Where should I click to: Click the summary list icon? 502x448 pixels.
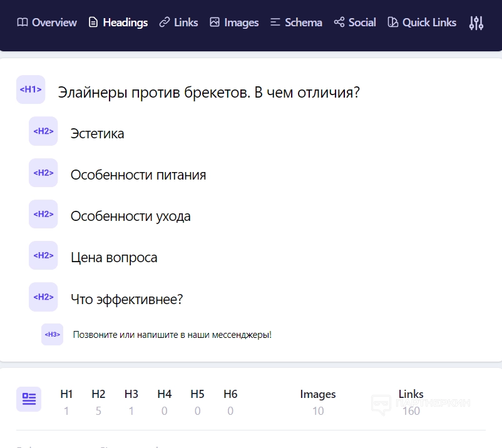tap(29, 399)
